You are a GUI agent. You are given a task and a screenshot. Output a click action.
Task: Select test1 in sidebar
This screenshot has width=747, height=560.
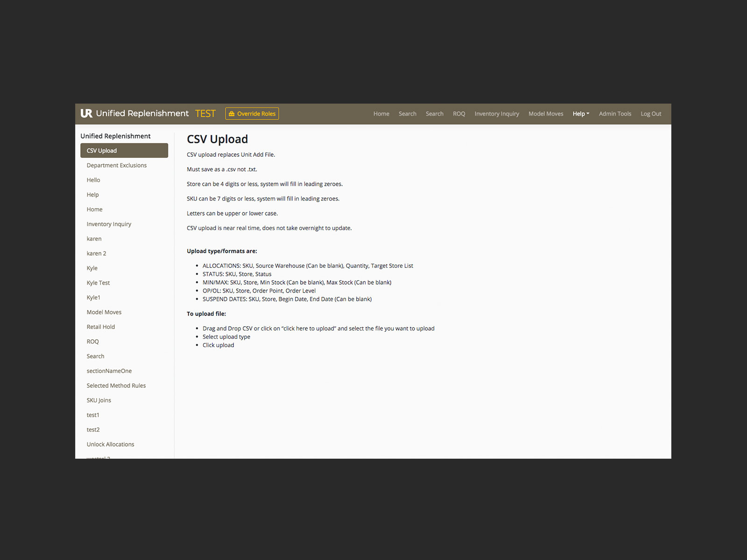93,415
